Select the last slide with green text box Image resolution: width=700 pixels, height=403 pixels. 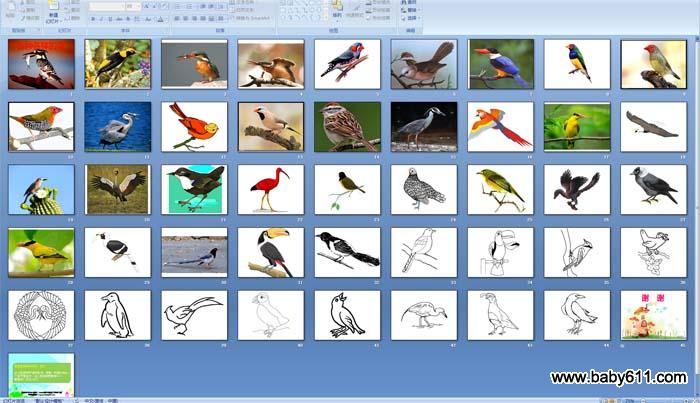(41, 375)
